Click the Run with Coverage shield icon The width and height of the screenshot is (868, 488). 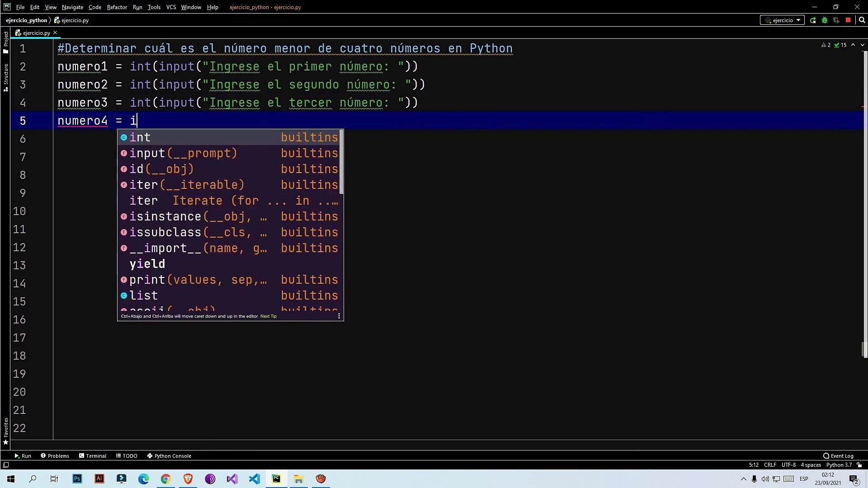coord(836,20)
